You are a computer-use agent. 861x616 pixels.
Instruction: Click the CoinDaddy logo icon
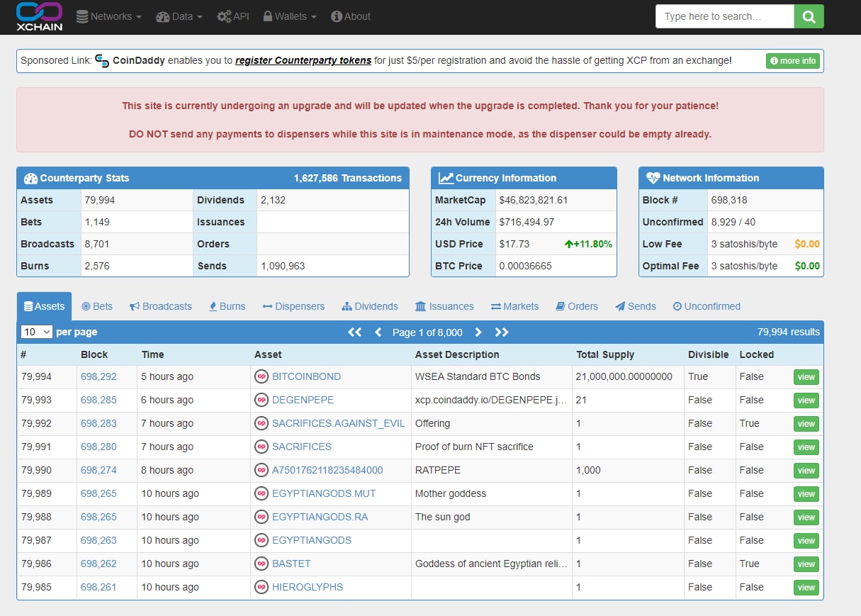point(102,60)
